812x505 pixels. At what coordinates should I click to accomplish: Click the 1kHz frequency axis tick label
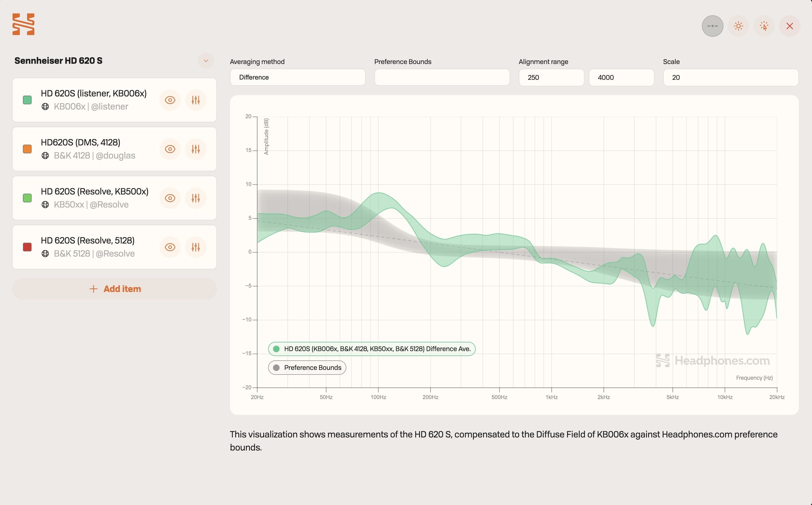click(552, 397)
